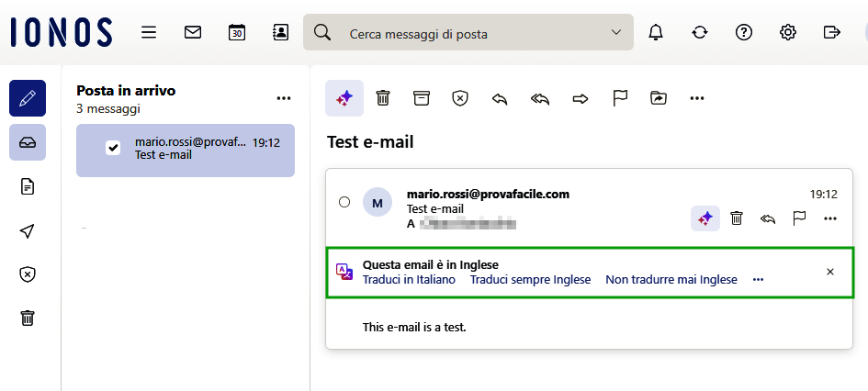The height and width of the screenshot is (391, 868).
Task: Flag message via toolbar flag icon
Action: [619, 98]
